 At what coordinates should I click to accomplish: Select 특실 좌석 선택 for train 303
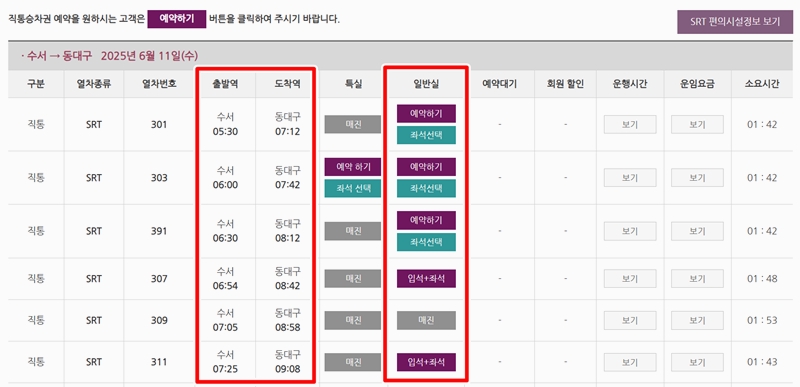(353, 189)
